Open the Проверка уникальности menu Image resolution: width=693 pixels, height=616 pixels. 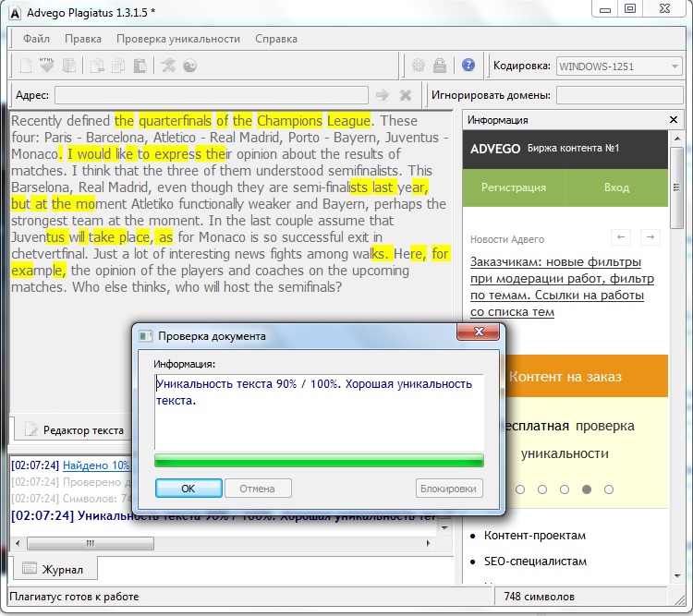tap(178, 39)
